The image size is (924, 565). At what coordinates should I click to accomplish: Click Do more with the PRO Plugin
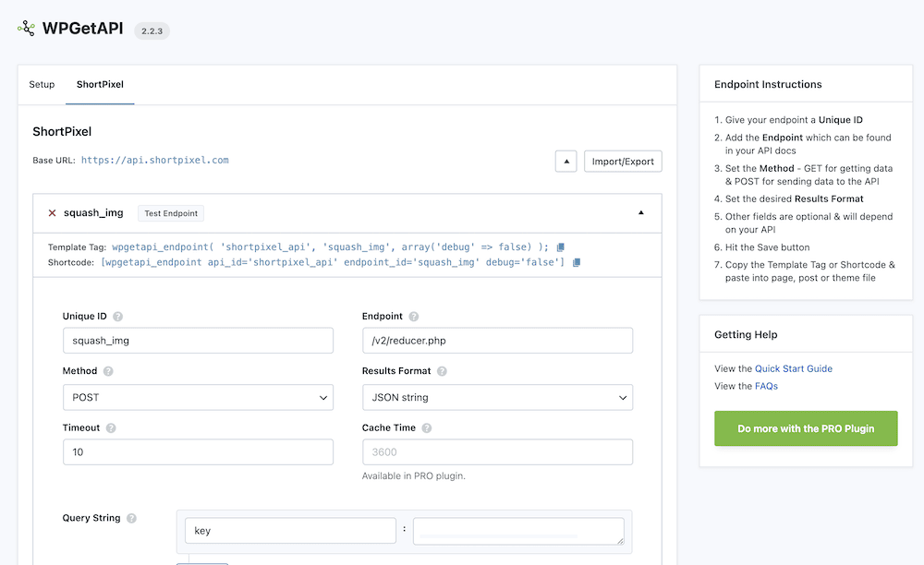click(805, 428)
